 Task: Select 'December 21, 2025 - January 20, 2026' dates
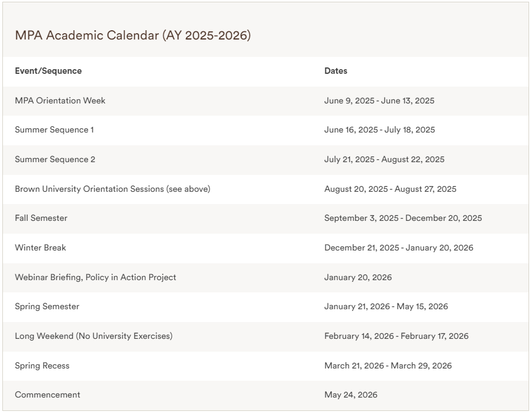pyautogui.click(x=399, y=248)
